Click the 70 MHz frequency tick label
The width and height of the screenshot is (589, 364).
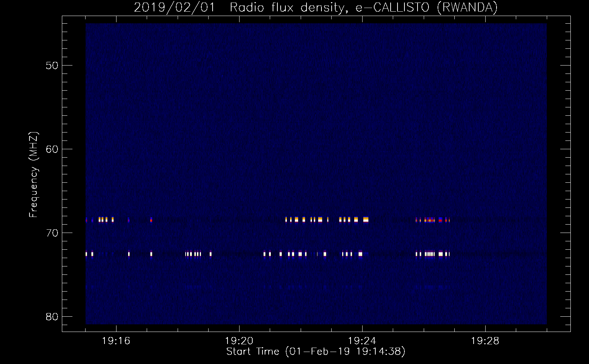pos(52,233)
